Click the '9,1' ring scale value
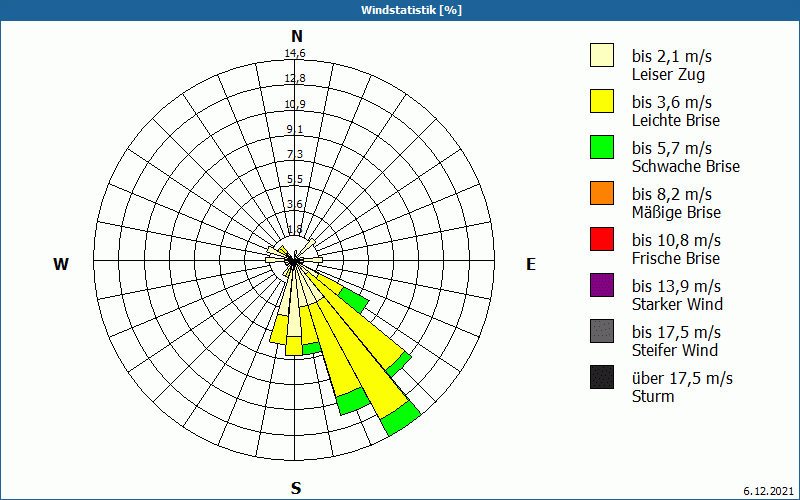This screenshot has width=800, height=500. 295,129
